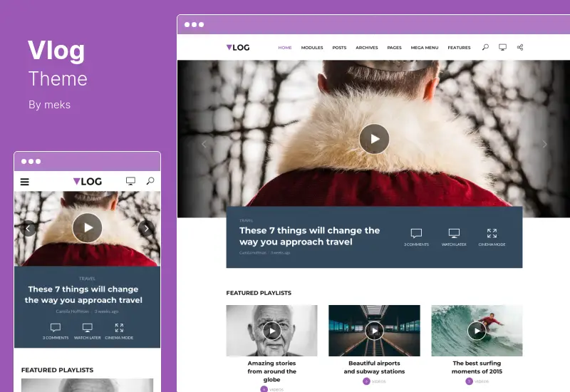
Task: Open the MODULES menu
Action: (x=312, y=48)
